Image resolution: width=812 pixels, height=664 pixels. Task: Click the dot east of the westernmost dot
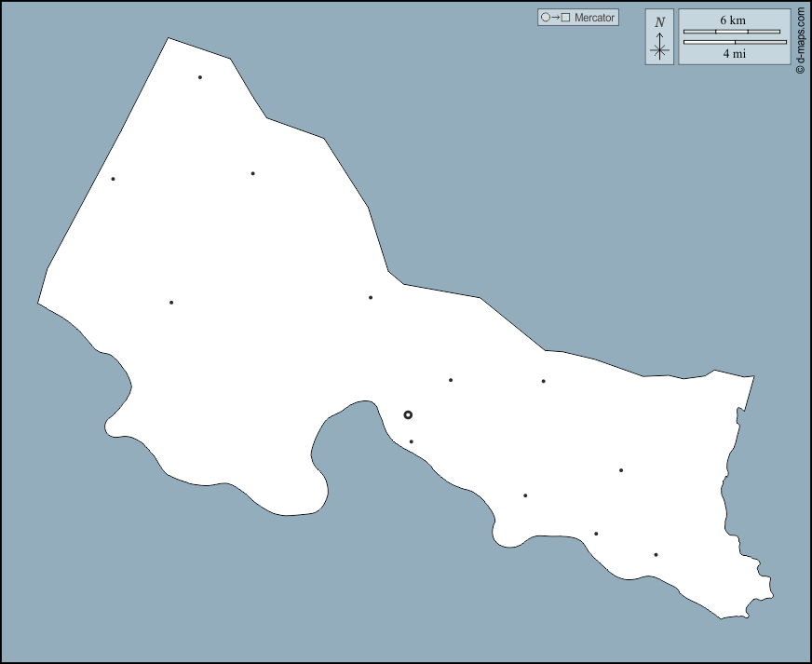(x=252, y=173)
